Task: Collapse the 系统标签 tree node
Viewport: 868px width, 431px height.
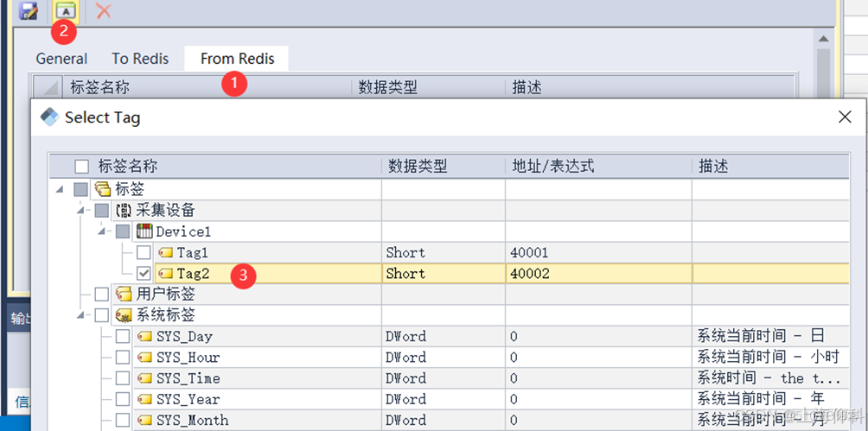Action: [x=81, y=315]
